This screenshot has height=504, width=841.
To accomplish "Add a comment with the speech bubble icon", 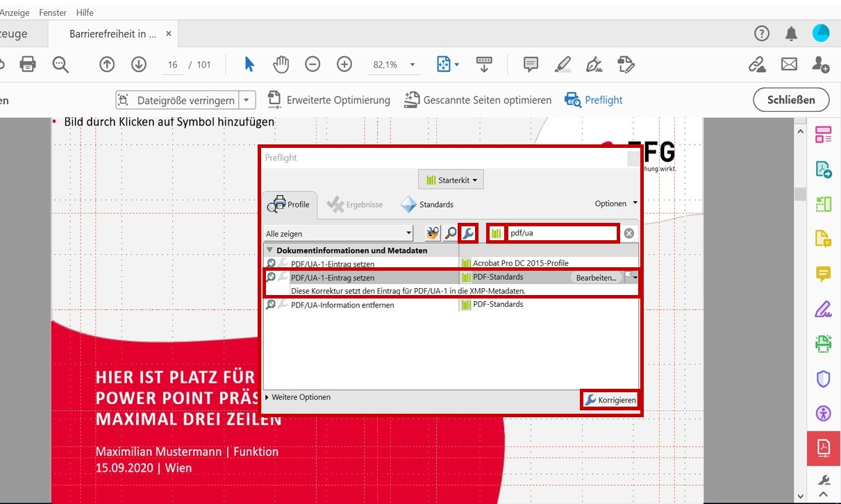I will pyautogui.click(x=531, y=65).
